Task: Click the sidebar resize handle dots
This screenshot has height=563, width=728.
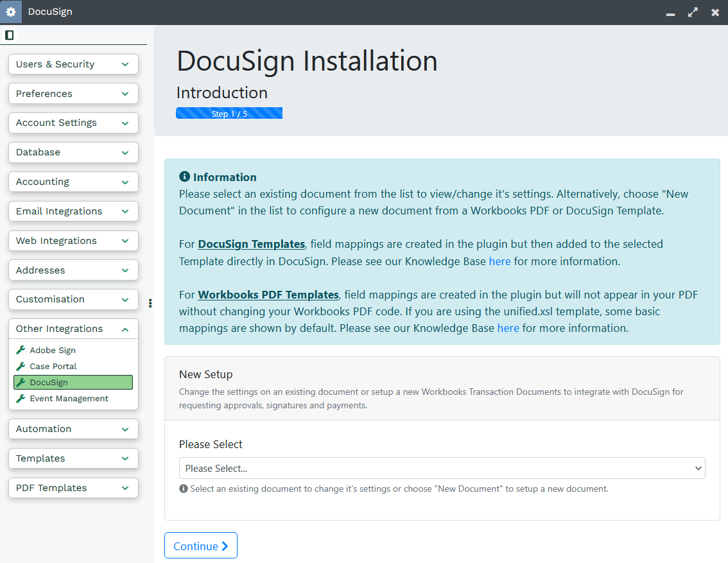Action: [150, 303]
